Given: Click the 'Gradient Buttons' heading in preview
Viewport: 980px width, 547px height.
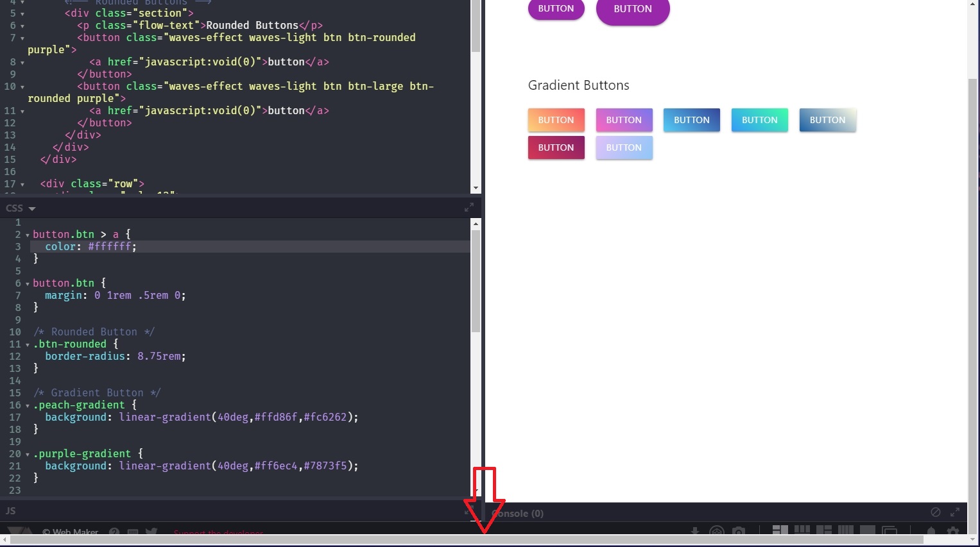Looking at the screenshot, I should 578,85.
